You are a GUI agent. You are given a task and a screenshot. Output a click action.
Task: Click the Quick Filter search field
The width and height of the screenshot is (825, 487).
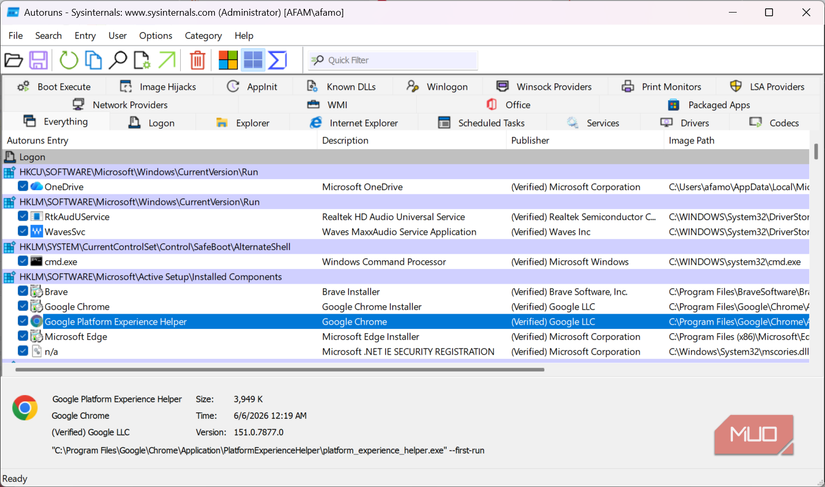click(392, 60)
